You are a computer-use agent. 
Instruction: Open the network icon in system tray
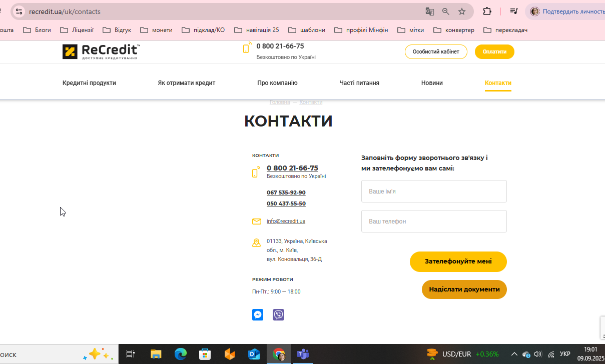[551, 354]
